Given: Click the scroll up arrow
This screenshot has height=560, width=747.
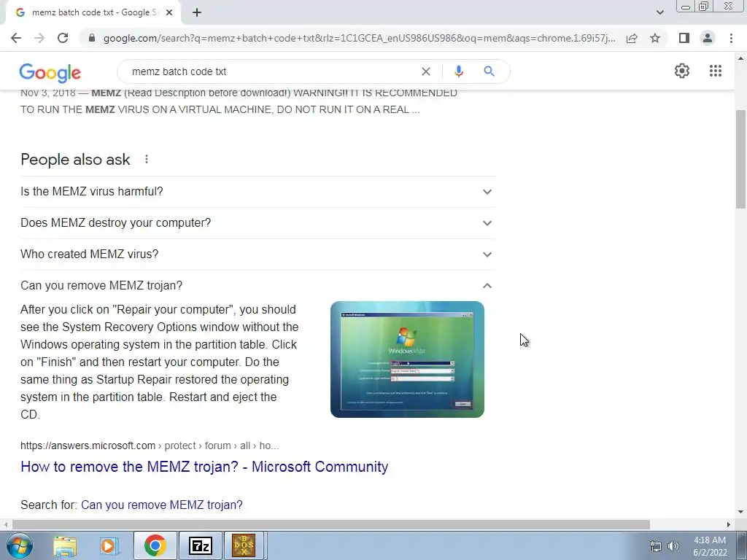Looking at the screenshot, I should click(740, 58).
